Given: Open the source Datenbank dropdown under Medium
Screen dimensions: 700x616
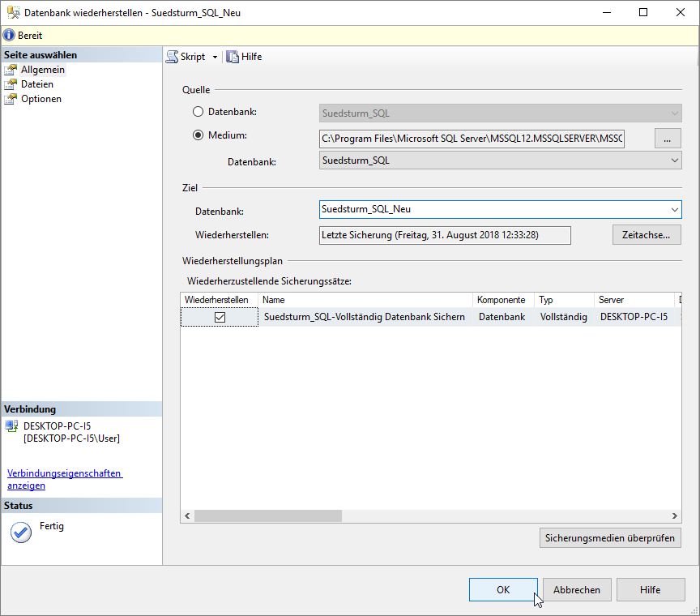Looking at the screenshot, I should [675, 160].
